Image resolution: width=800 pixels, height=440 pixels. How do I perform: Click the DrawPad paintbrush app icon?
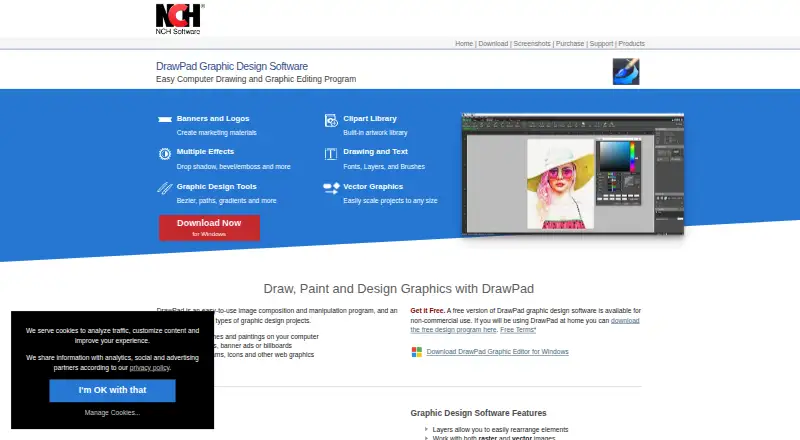626,71
